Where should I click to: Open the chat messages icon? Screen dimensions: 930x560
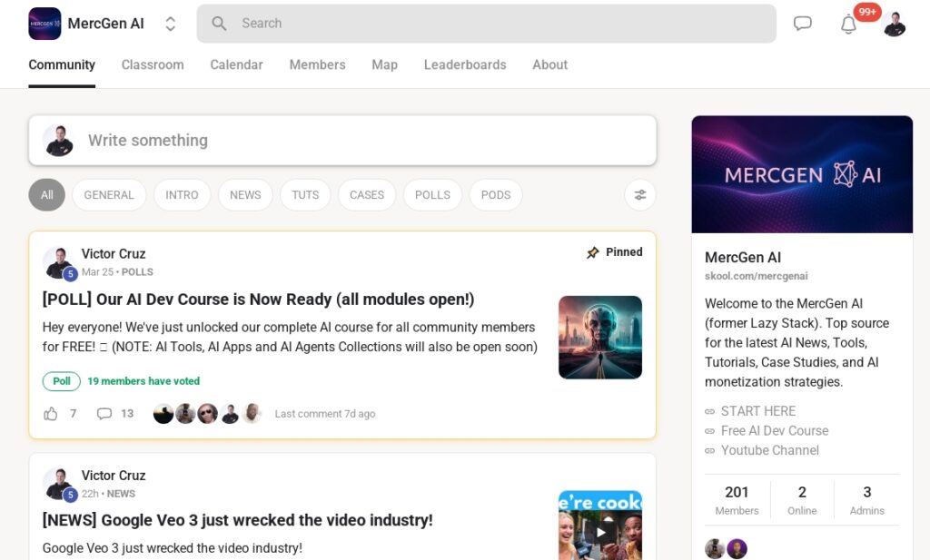coord(803,24)
